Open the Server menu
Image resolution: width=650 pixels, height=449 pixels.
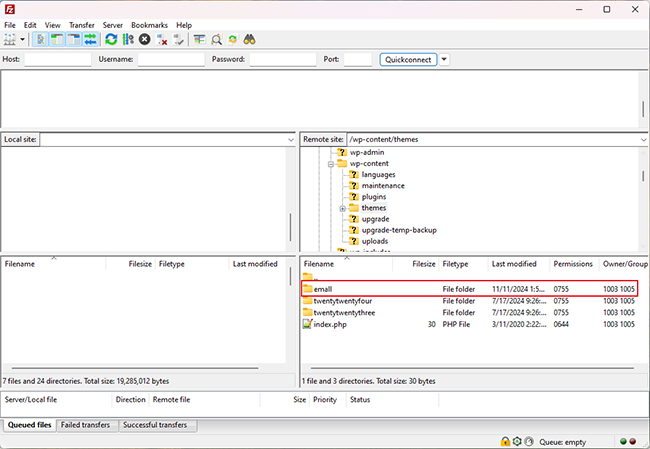pos(113,25)
